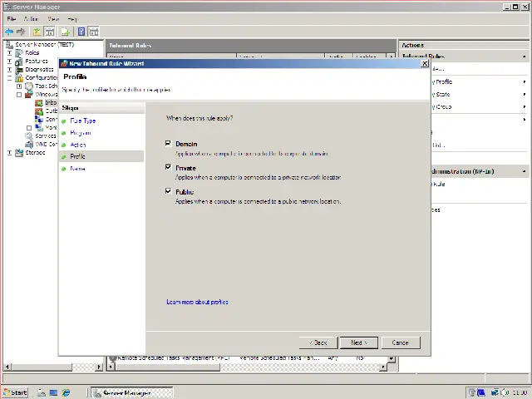The height and width of the screenshot is (399, 532).
Task: Select the Storage node icon
Action: 19,152
